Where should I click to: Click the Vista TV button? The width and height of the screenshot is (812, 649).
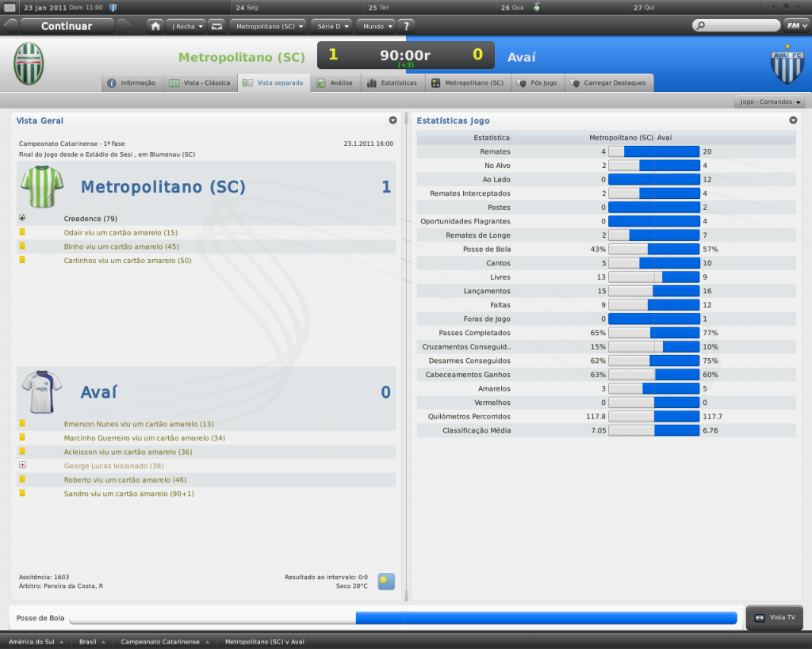[x=775, y=617]
